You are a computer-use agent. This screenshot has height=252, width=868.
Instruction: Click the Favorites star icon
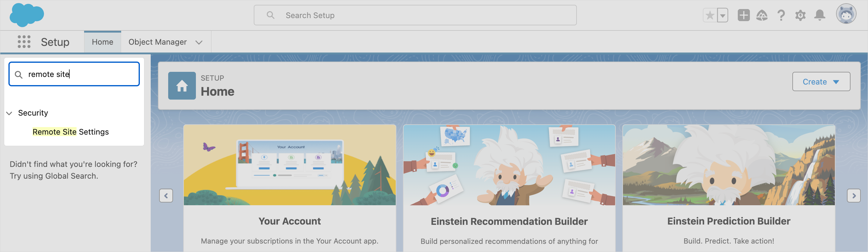[710, 15]
